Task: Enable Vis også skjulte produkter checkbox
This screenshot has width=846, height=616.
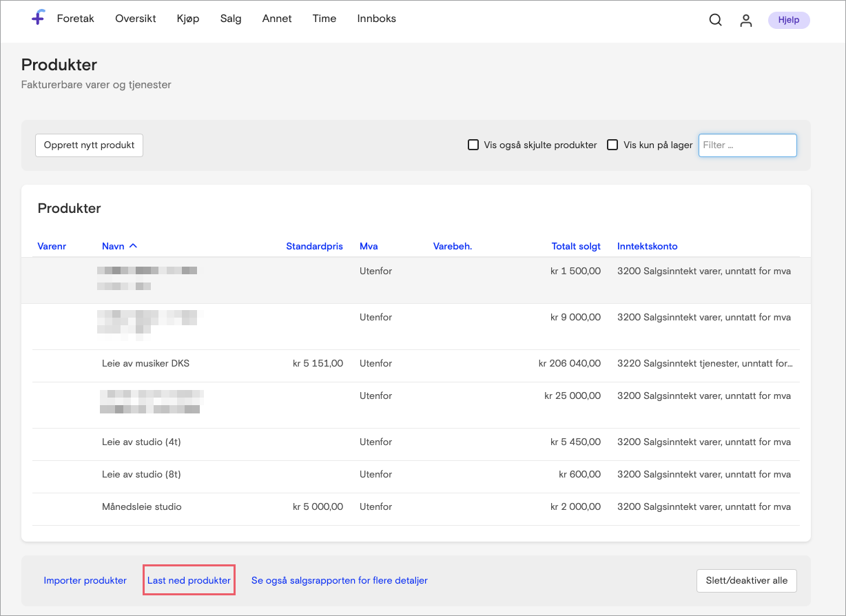Action: coord(473,145)
